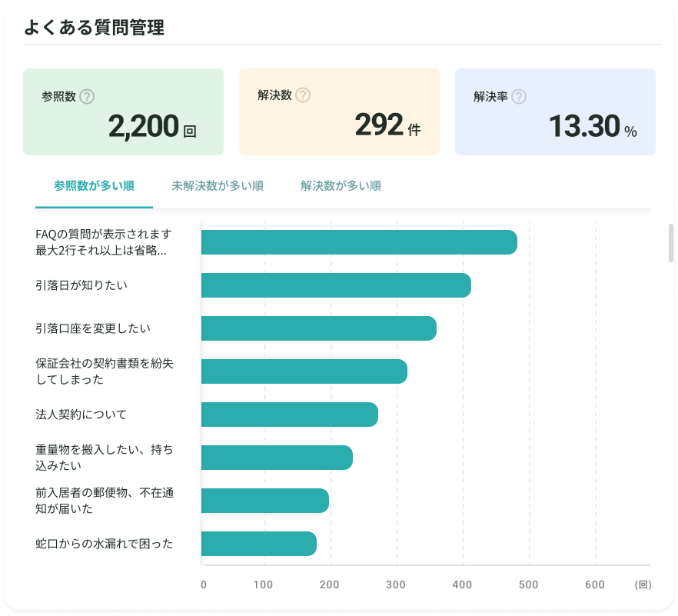
Task: Click bar for 保証会社の契約書類を紛失
Action: (x=304, y=371)
